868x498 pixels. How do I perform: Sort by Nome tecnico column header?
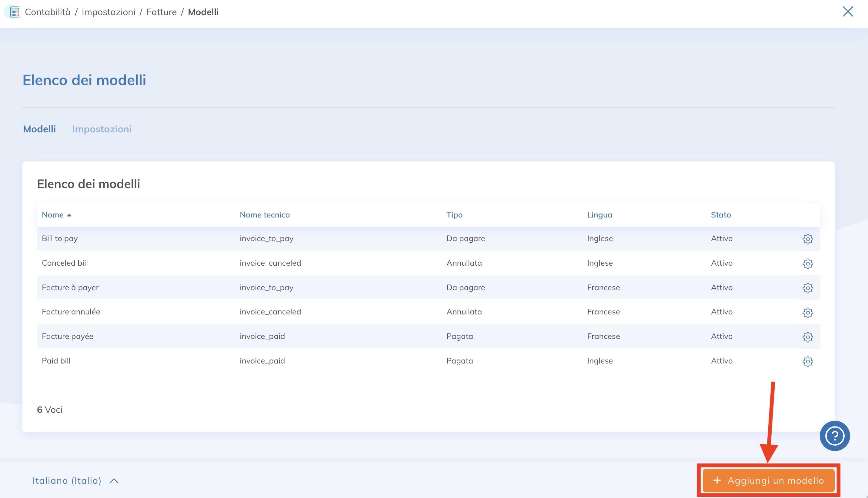click(x=265, y=215)
